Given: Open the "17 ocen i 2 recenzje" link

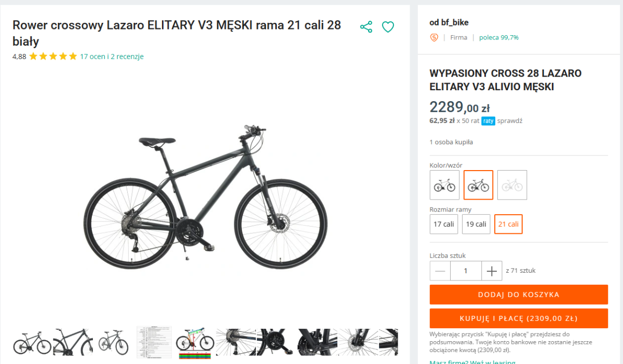Looking at the screenshot, I should (x=112, y=57).
